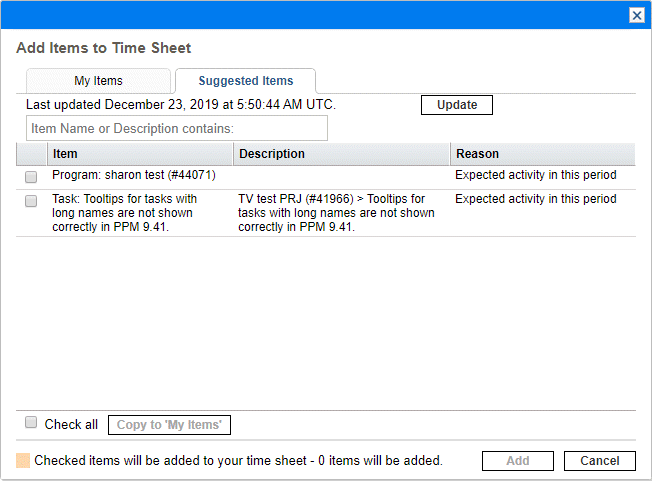Close the Add Items dialog with X
Screen dimensions: 652x481
pos(636,15)
